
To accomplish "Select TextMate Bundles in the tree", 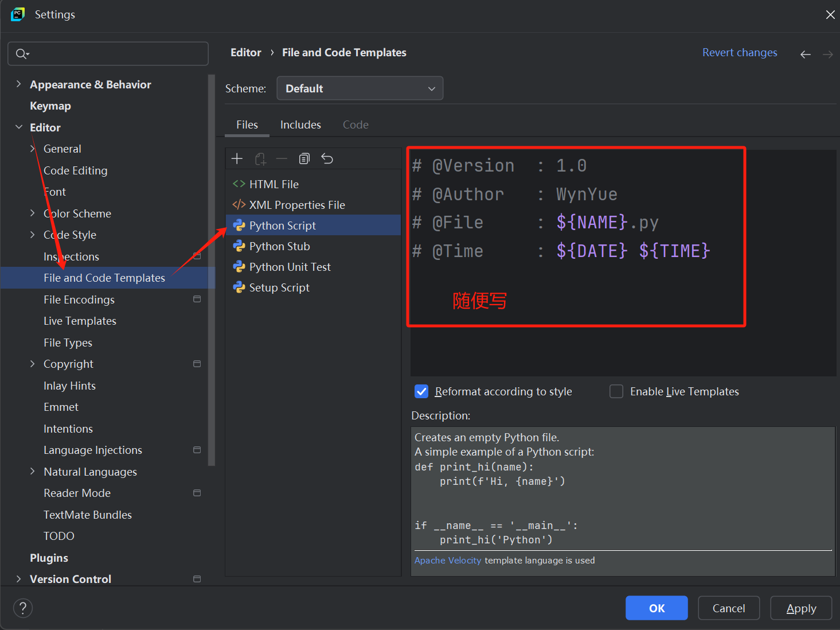I will (88, 515).
